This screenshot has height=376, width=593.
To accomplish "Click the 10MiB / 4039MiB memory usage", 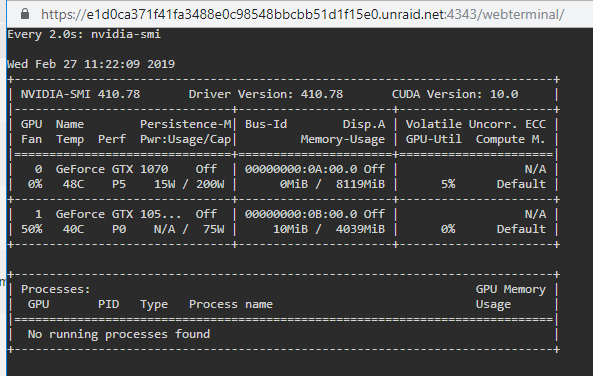I will point(329,229).
